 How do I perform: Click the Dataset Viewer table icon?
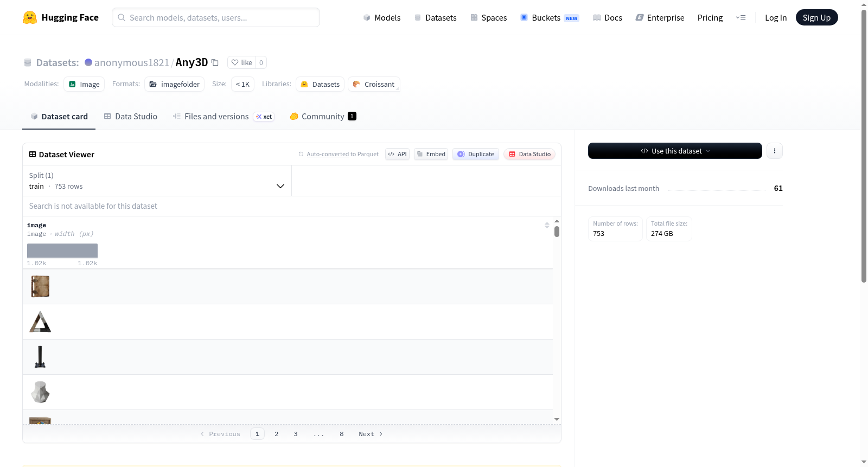33,155
